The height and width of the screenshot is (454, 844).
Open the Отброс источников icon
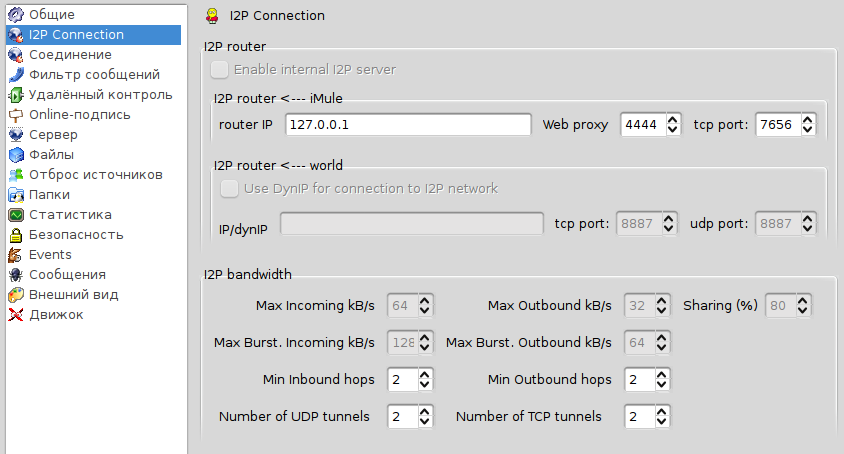[16, 174]
